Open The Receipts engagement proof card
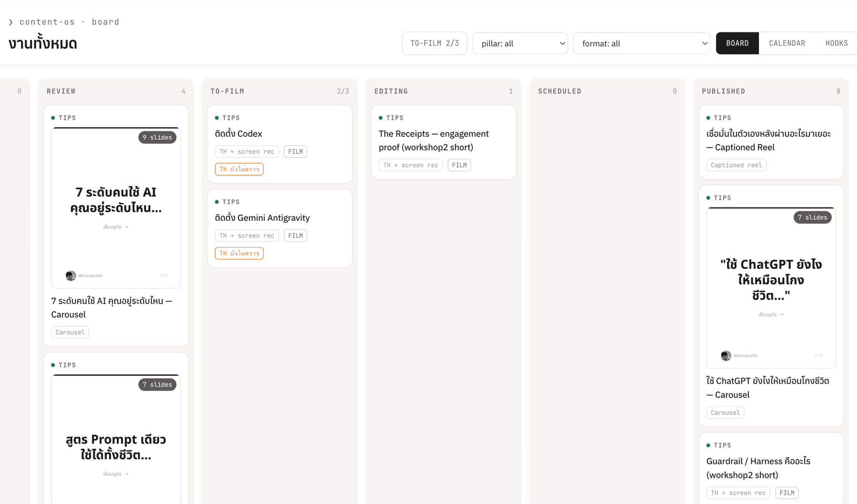This screenshot has height=504, width=857. (x=443, y=142)
